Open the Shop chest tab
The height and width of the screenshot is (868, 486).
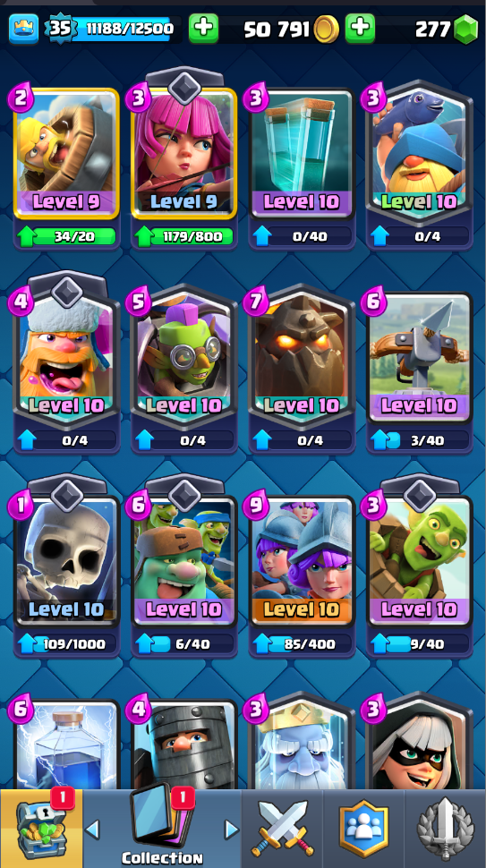pos(41,828)
